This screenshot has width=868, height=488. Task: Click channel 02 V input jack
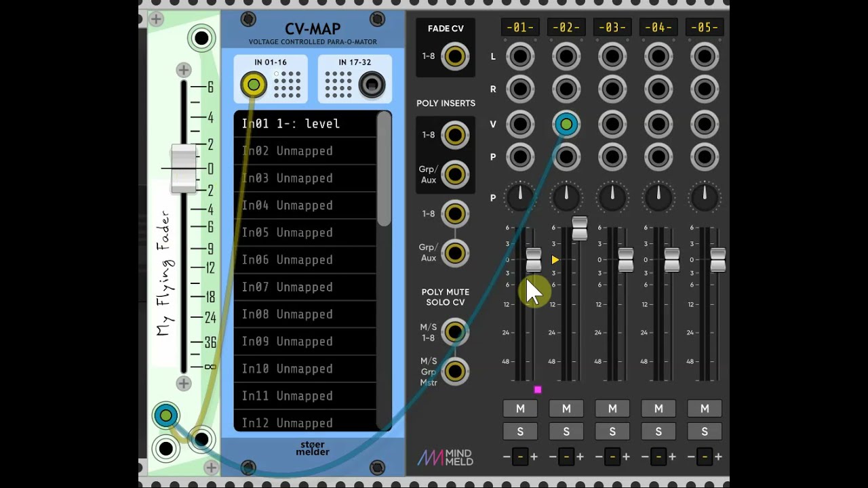pos(566,124)
